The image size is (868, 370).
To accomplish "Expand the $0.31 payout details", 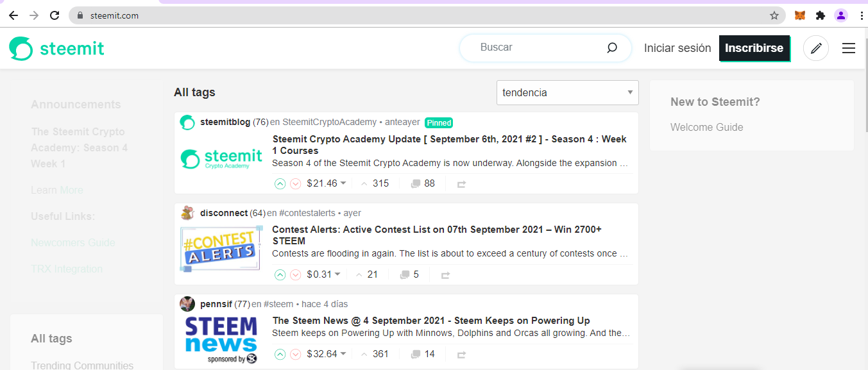I will coord(324,274).
